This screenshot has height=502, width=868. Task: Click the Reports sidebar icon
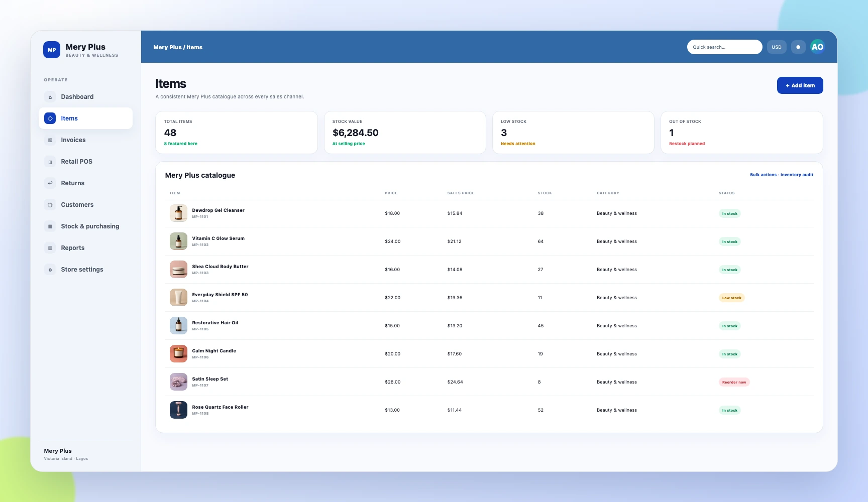click(50, 248)
